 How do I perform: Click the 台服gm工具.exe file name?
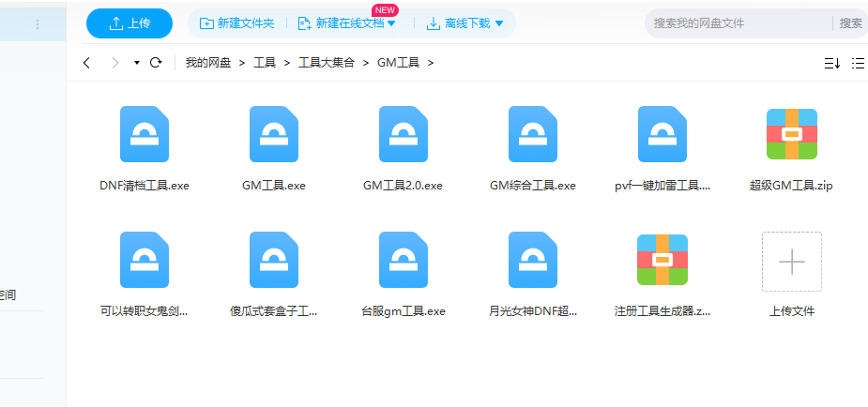tap(403, 311)
